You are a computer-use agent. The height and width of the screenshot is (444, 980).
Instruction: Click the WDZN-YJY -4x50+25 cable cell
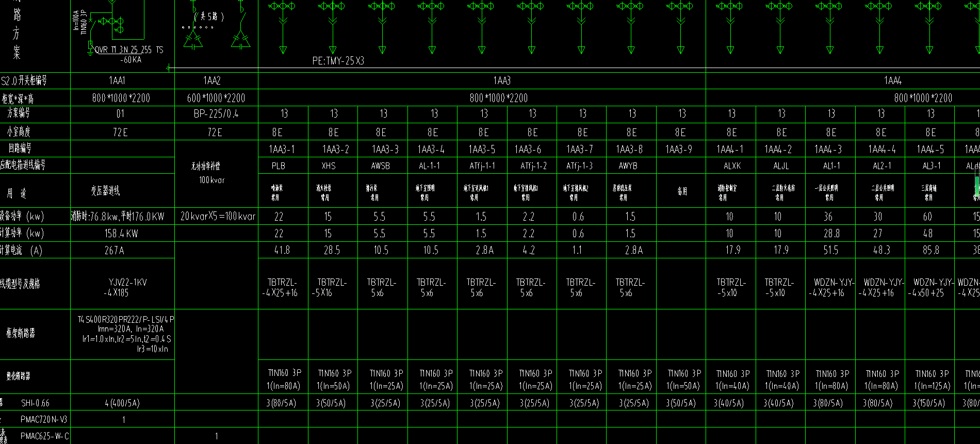point(931,288)
